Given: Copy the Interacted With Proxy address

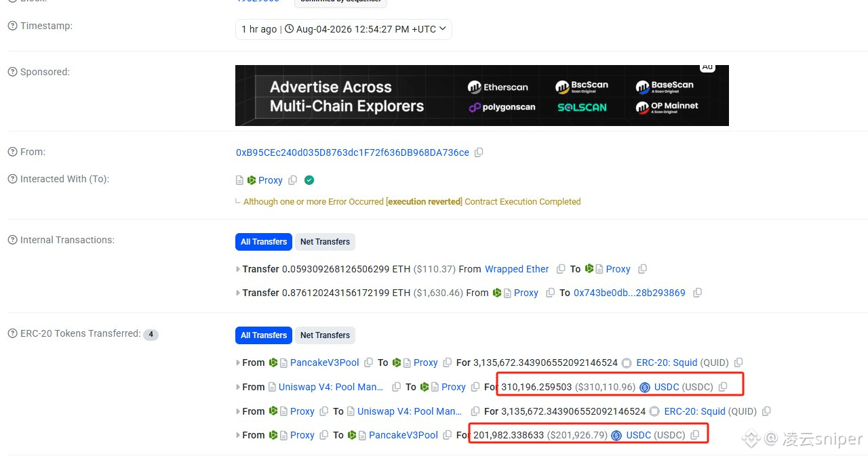Looking at the screenshot, I should coord(293,180).
